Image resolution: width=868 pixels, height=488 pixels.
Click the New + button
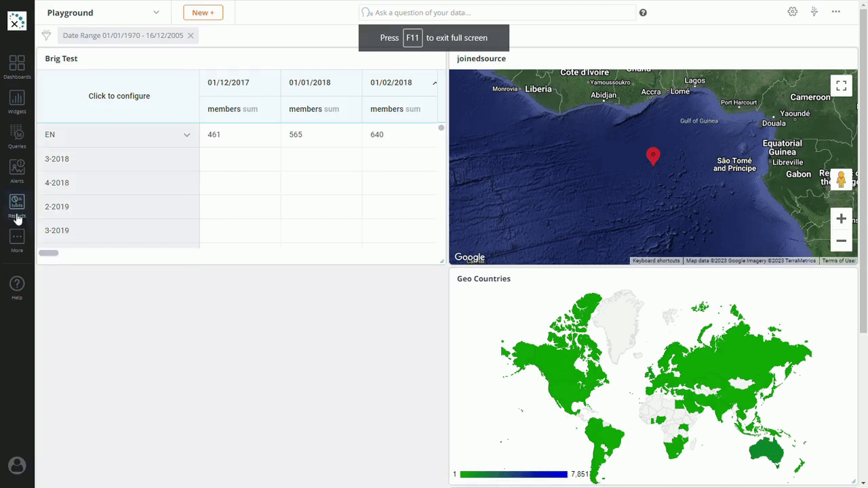tap(203, 12)
